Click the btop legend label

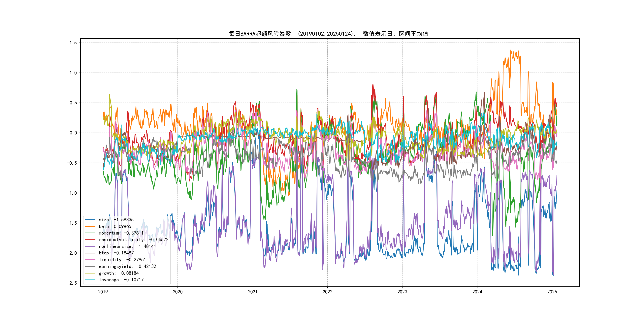[116, 253]
